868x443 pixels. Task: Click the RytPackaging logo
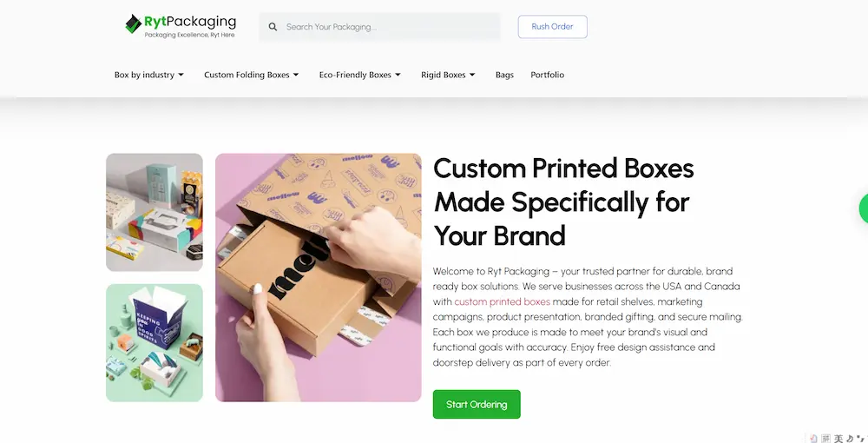click(181, 26)
